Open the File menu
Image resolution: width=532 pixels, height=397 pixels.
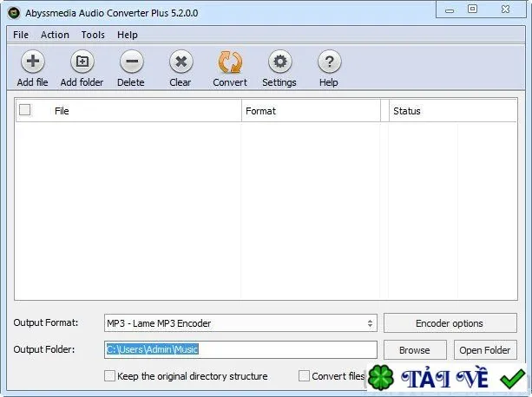pos(21,35)
